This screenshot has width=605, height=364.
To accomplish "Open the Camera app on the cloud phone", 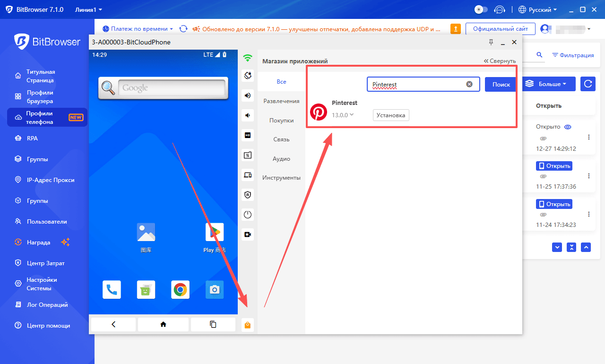I will (215, 290).
